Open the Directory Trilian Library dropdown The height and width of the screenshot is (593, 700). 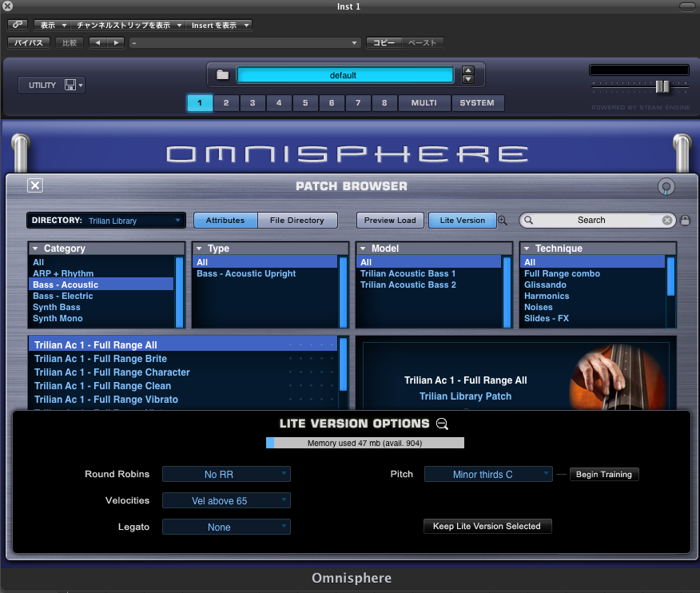point(106,220)
